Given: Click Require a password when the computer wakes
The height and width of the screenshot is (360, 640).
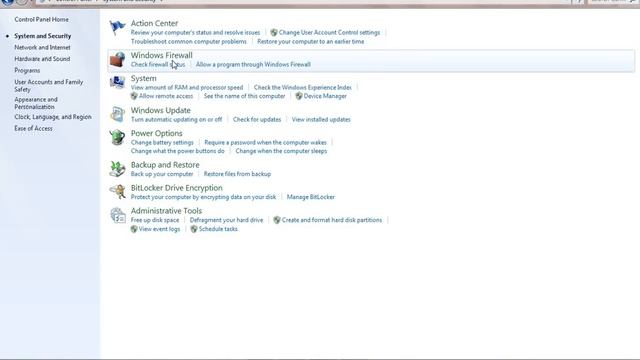Looking at the screenshot, I should click(265, 142).
